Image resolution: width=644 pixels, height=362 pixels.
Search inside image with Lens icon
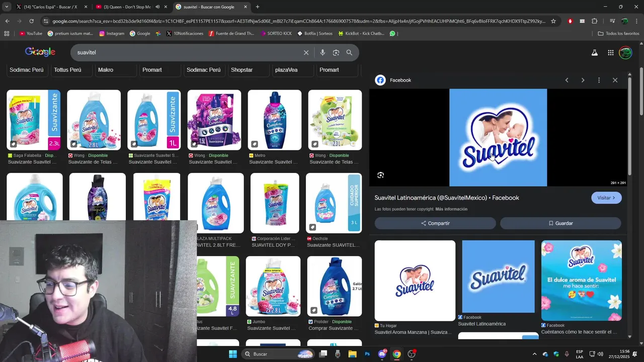[381, 175]
